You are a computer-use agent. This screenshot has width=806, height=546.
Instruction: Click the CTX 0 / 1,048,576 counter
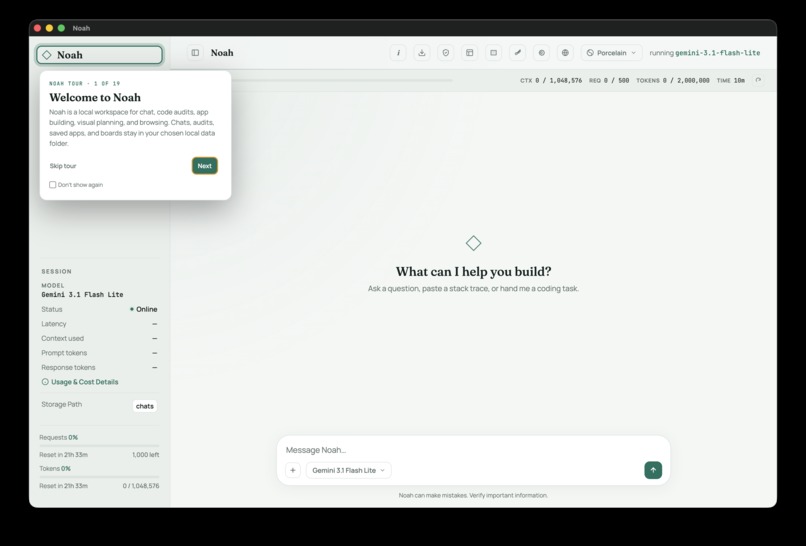click(x=551, y=80)
